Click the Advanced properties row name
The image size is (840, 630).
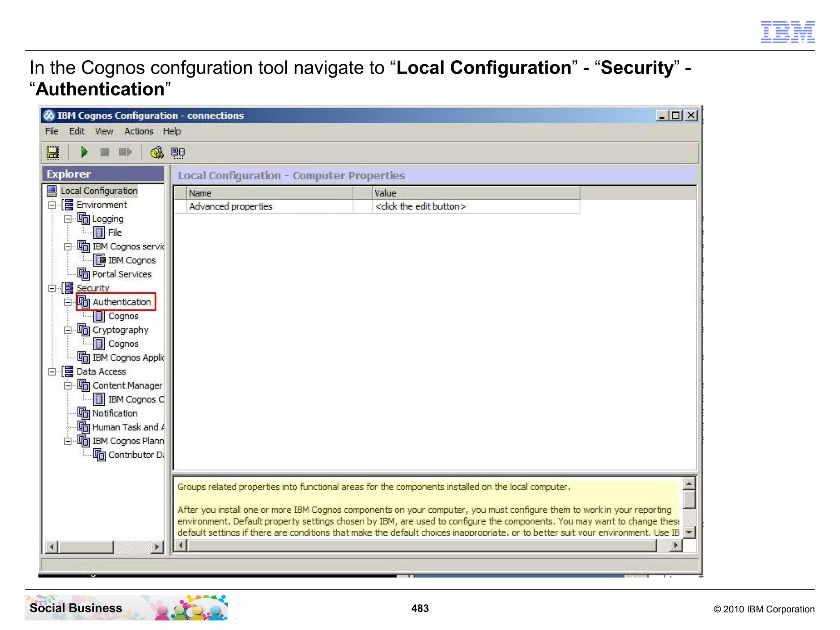270,206
